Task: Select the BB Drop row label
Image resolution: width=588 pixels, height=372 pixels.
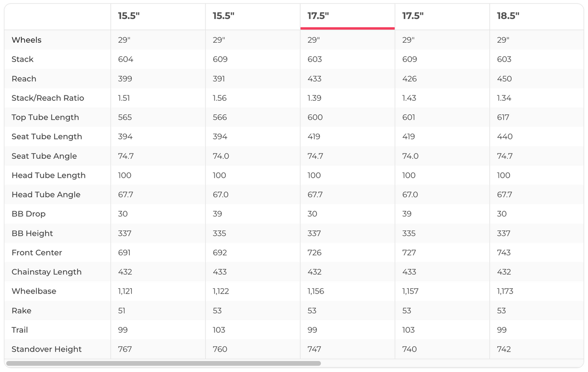Action: 29,214
